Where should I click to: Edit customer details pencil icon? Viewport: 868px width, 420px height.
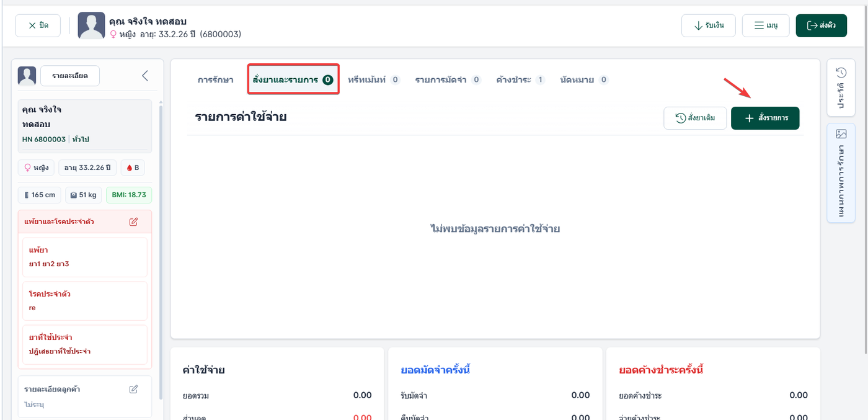tap(133, 389)
